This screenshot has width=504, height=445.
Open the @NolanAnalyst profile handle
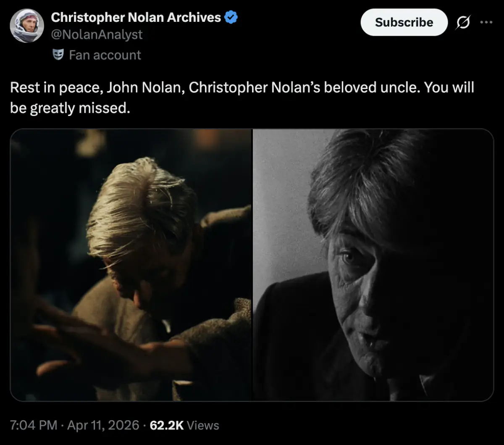pyautogui.click(x=97, y=34)
